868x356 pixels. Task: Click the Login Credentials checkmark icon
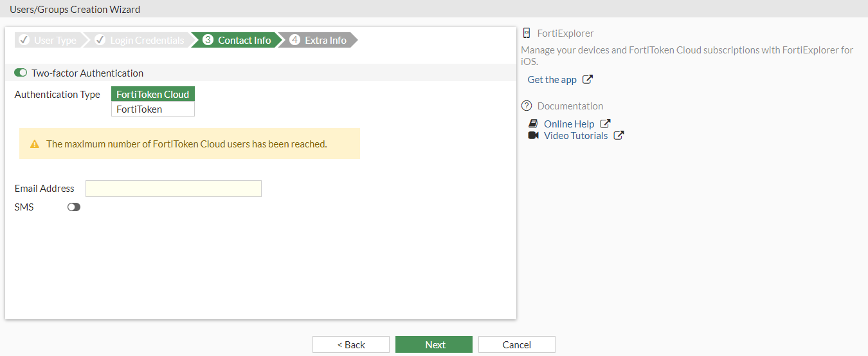[100, 40]
